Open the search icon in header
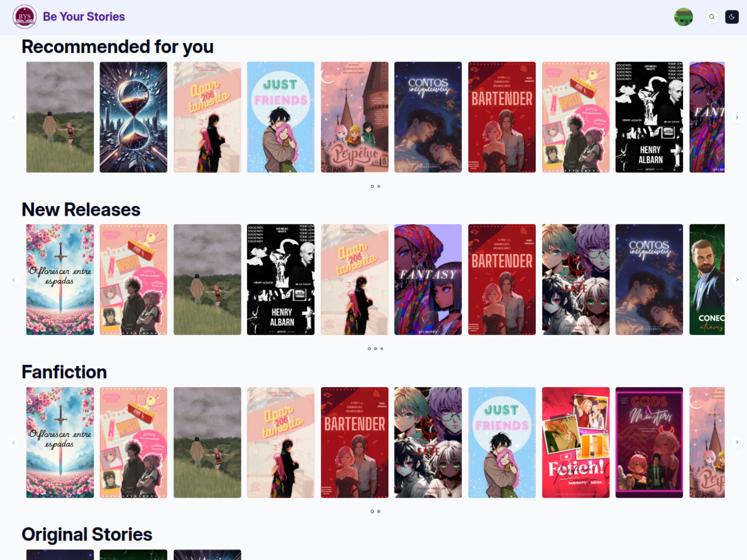 click(712, 17)
